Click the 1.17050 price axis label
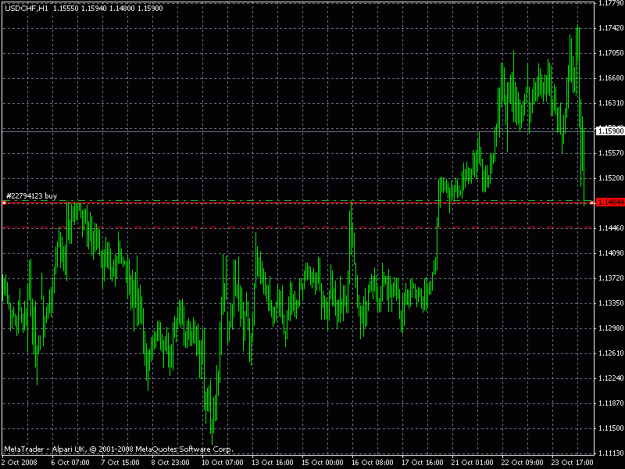Image resolution: width=625 pixels, height=469 pixels. pyautogui.click(x=611, y=53)
